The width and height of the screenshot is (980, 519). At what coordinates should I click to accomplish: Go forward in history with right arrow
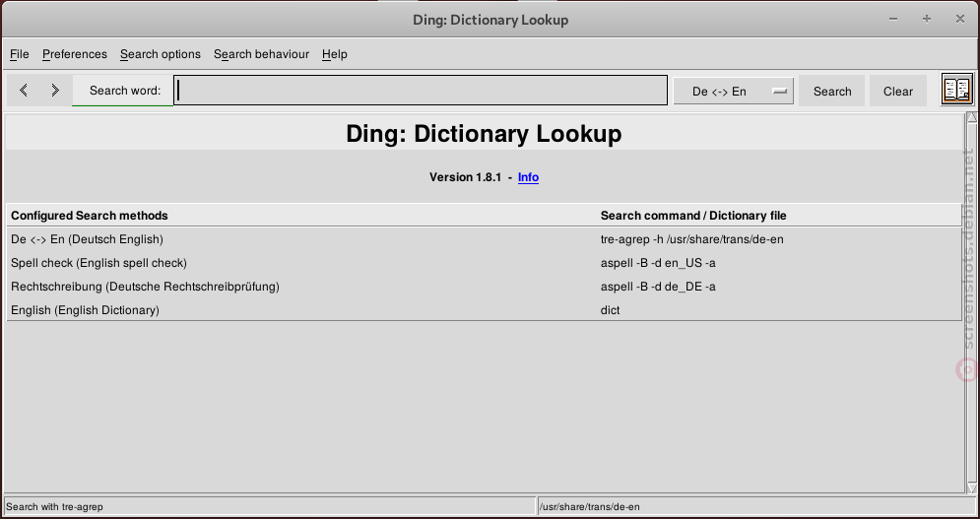click(55, 90)
